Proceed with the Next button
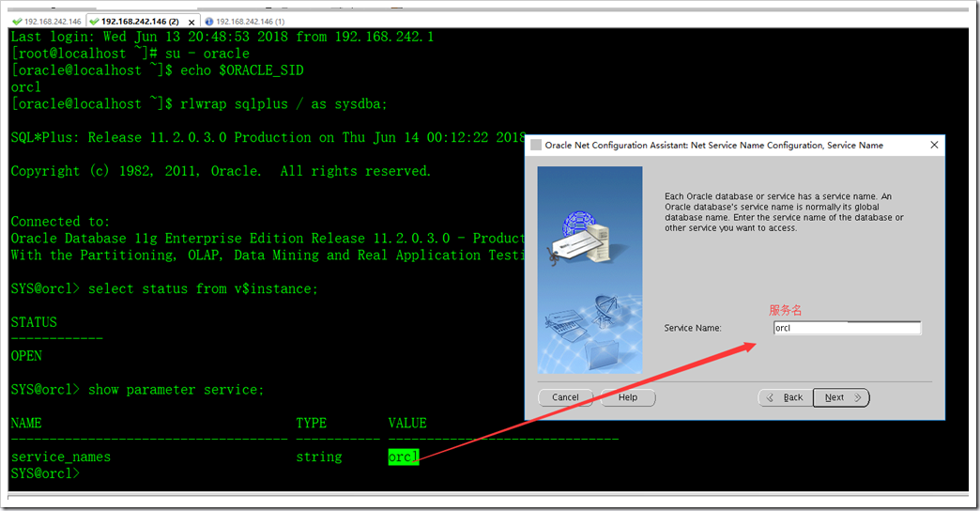980x511 pixels. tap(841, 397)
